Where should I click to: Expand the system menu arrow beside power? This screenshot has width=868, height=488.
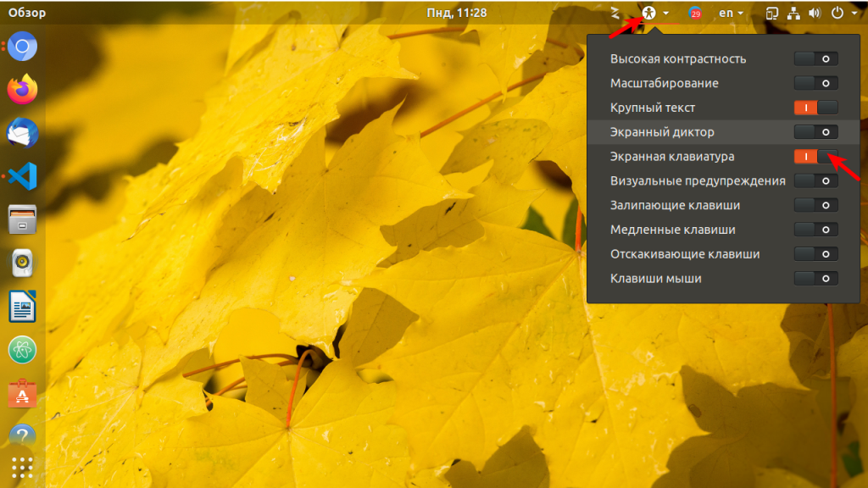tap(854, 14)
